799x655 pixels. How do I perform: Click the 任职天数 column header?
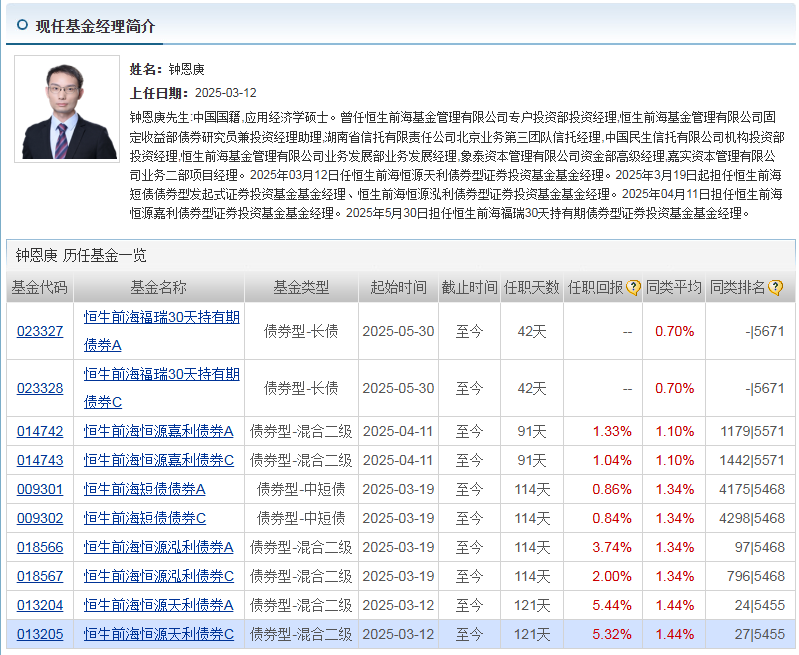click(532, 287)
